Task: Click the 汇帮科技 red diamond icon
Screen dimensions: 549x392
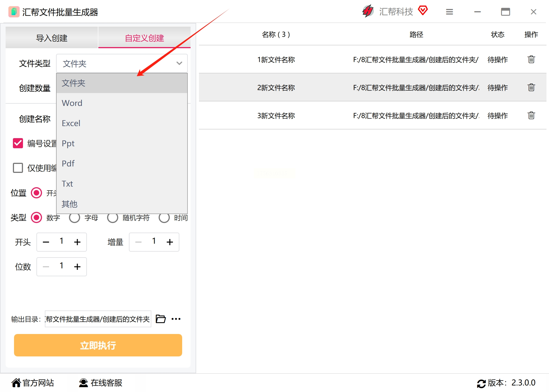Action: point(423,11)
